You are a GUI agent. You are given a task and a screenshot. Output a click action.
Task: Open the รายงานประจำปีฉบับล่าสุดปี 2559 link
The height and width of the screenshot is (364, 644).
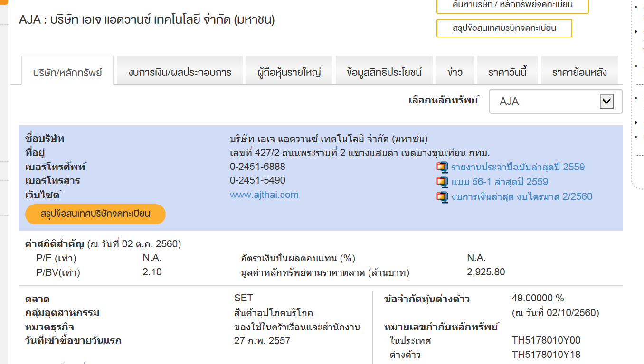pyautogui.click(x=518, y=167)
